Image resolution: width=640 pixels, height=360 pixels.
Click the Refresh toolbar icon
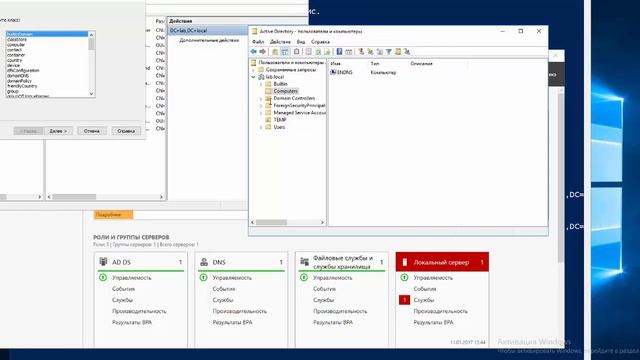318,51
